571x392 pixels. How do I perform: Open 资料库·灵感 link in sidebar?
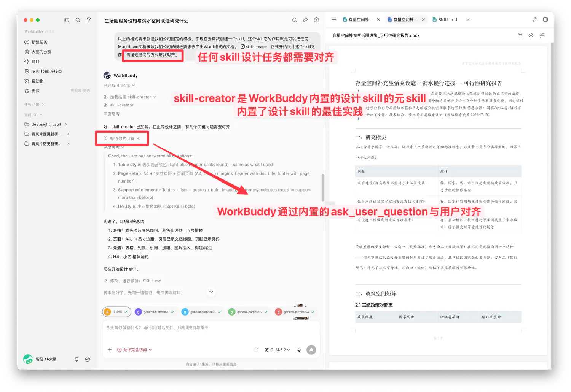point(80,91)
